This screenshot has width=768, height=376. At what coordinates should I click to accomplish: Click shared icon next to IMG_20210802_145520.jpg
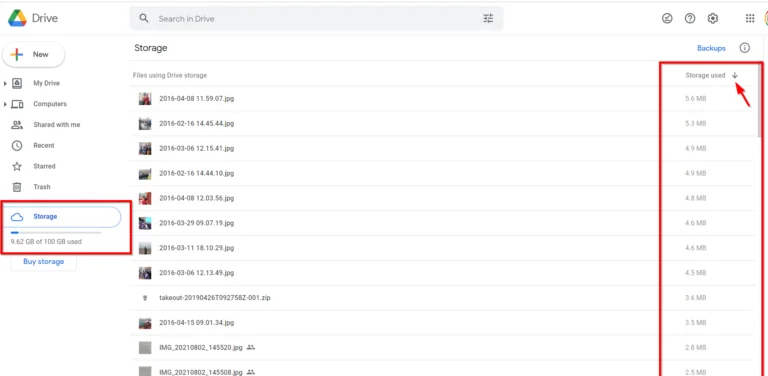251,348
